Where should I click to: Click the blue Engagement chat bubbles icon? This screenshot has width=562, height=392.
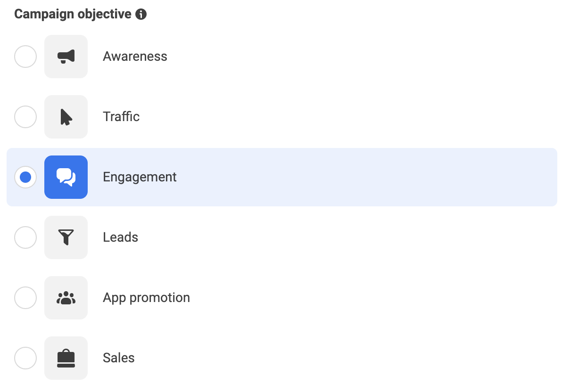[66, 177]
